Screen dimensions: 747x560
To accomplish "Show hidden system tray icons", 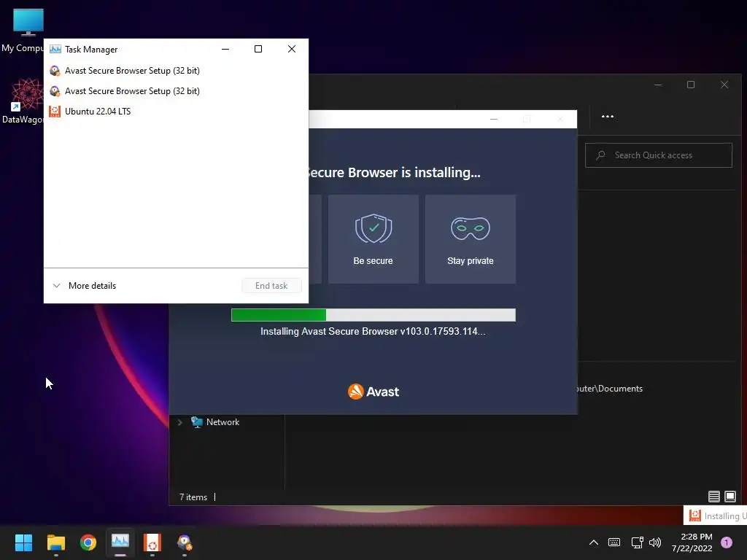I will (594, 542).
